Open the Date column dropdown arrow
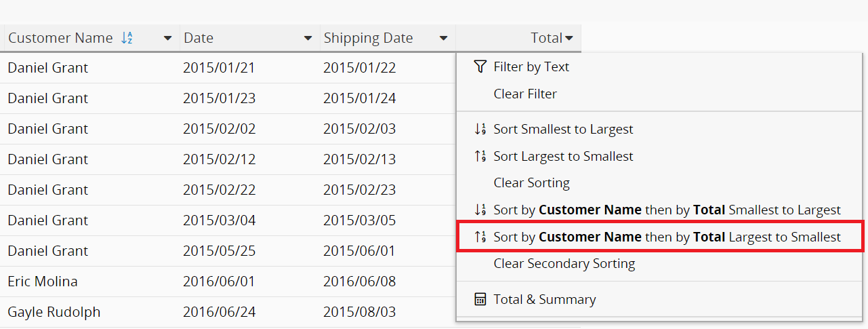The width and height of the screenshot is (868, 329). [x=308, y=39]
